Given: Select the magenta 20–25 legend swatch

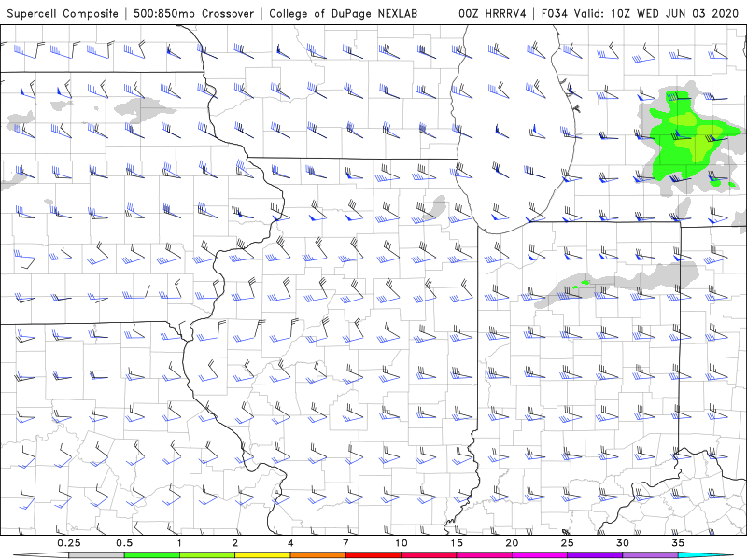Looking at the screenshot, I should point(540,555).
